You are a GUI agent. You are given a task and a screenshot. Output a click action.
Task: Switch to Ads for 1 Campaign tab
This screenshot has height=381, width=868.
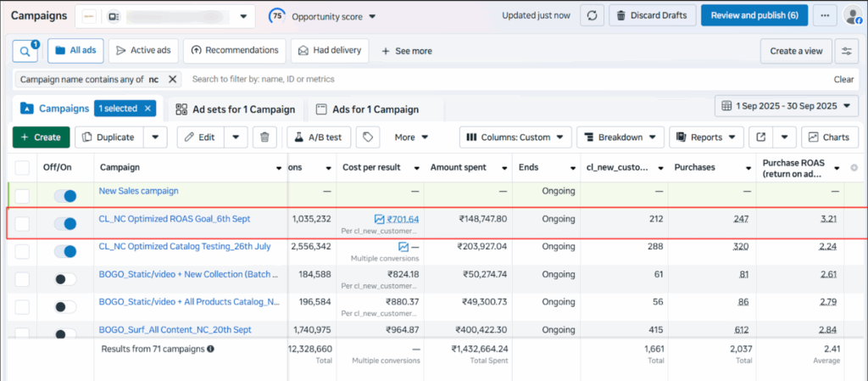tap(367, 109)
